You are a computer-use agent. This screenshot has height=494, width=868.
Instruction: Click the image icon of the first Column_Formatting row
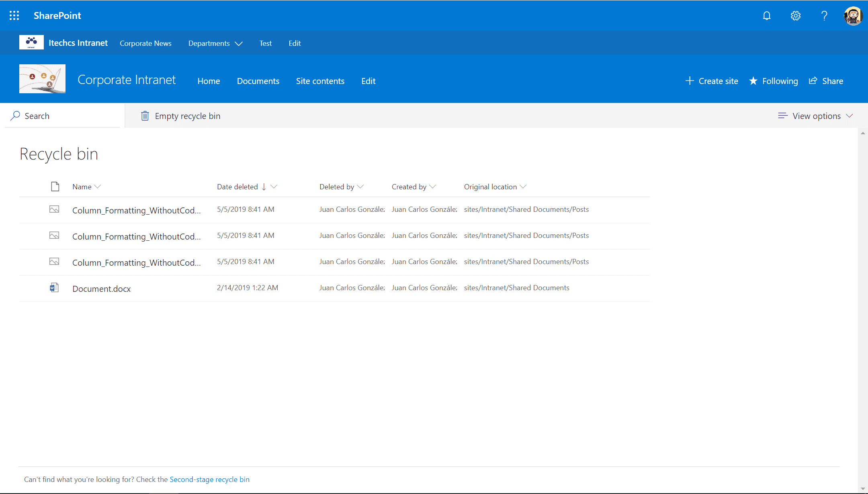54,209
